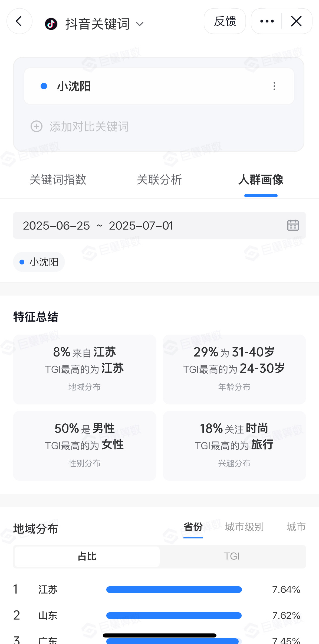The width and height of the screenshot is (319, 644).
Task: Expand the 抖音关键词 dropdown chevron
Action: click(140, 24)
